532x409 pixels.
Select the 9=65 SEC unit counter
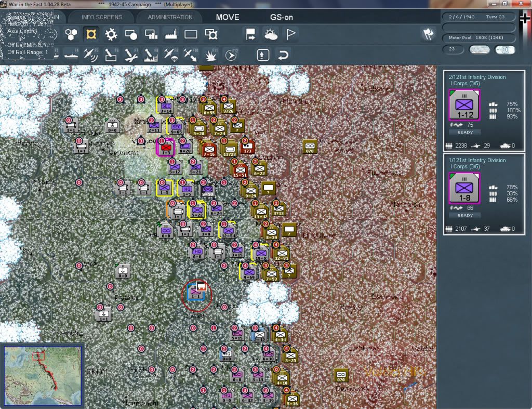click(176, 126)
